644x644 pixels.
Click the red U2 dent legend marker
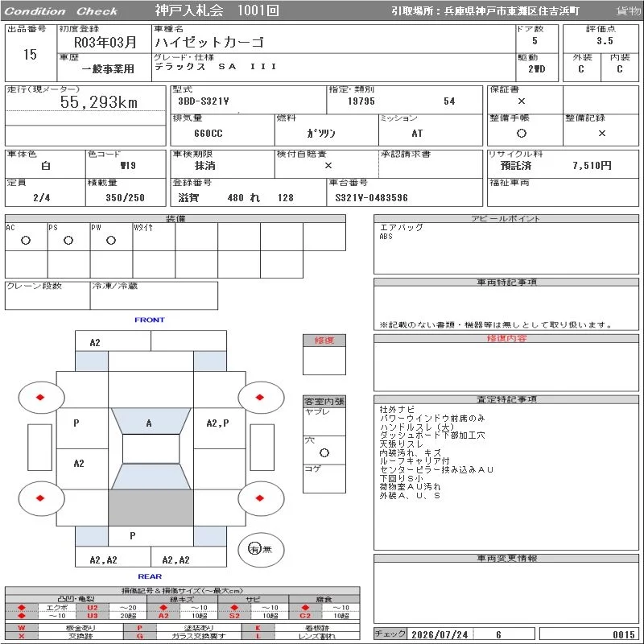93,608
